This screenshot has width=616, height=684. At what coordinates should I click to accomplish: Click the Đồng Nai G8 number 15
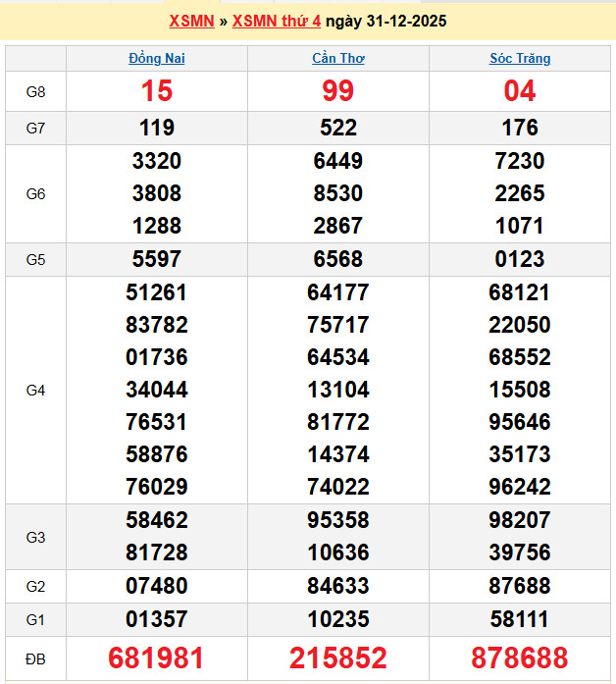(x=157, y=91)
